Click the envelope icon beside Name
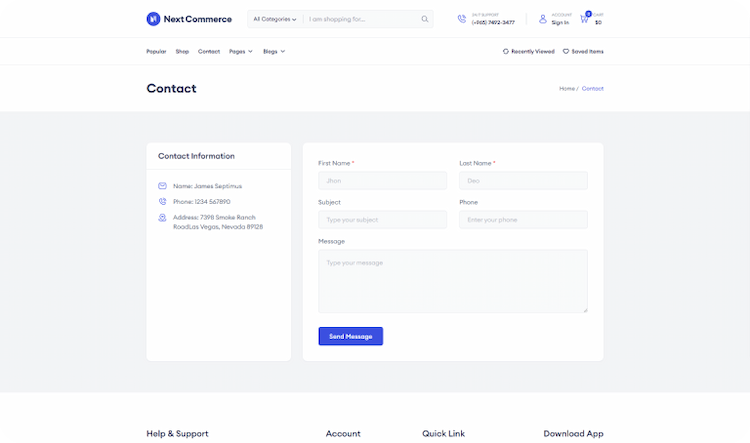This screenshot has height=443, width=750. [162, 186]
